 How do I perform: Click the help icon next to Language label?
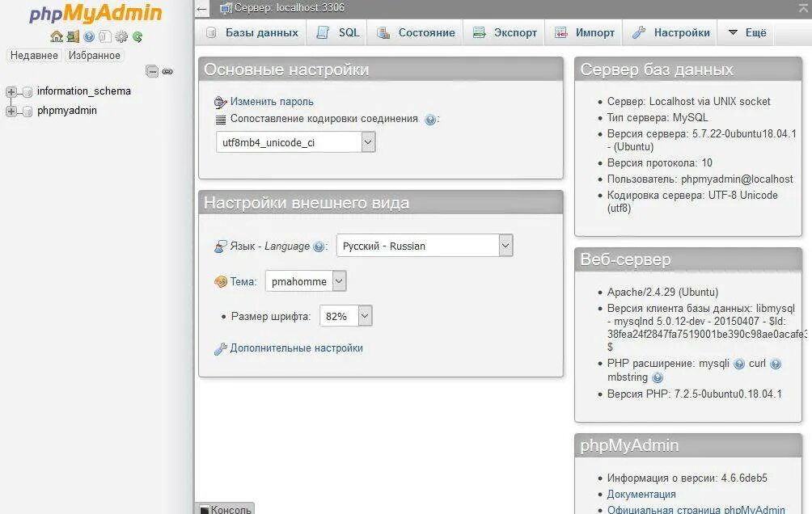319,247
